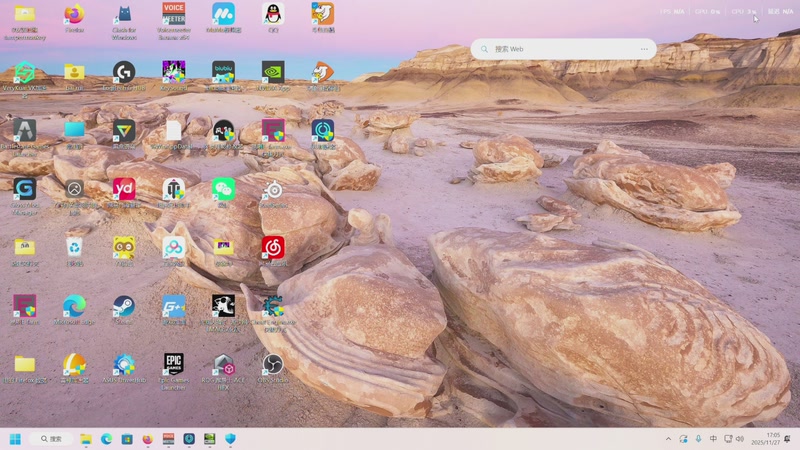The width and height of the screenshot is (800, 450).
Task: Open the VeryKuai VK accelerator shortcut
Action: (x=24, y=80)
